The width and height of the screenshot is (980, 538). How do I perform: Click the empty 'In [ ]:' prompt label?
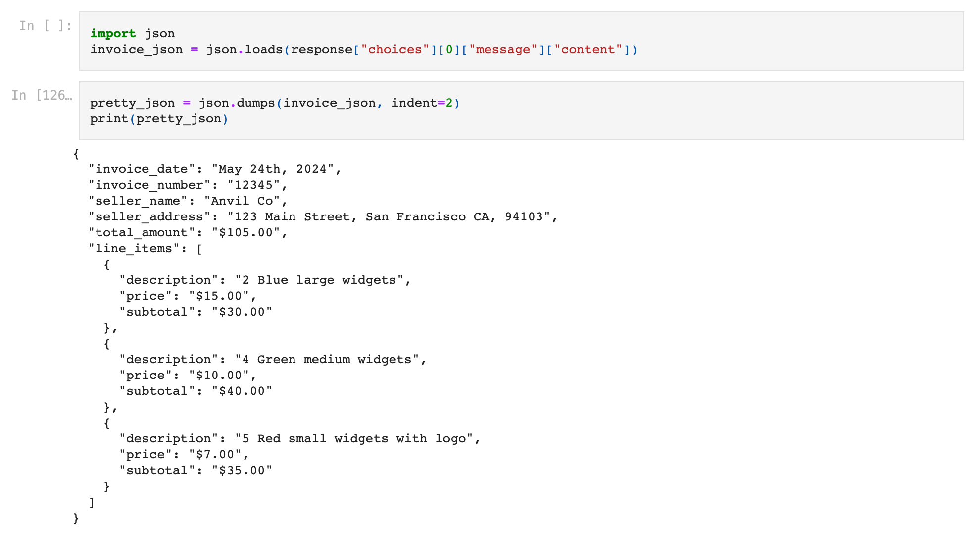point(45,26)
